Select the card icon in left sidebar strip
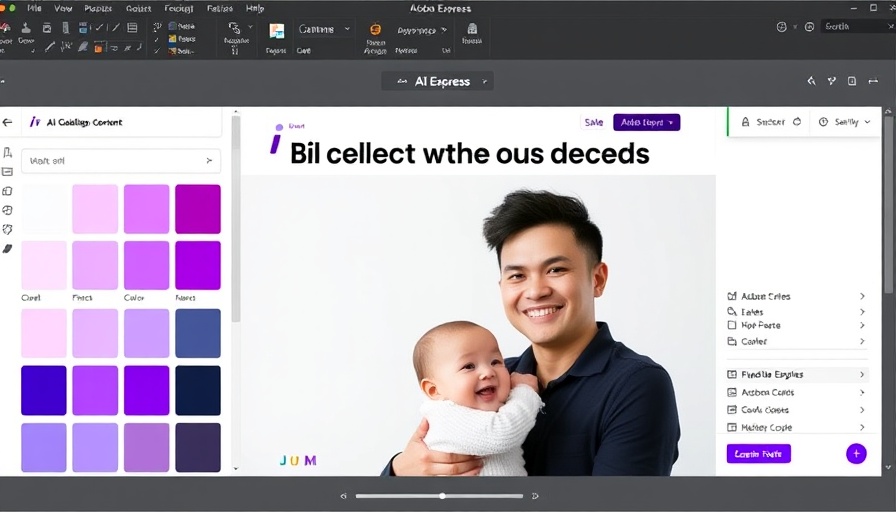 7,171
